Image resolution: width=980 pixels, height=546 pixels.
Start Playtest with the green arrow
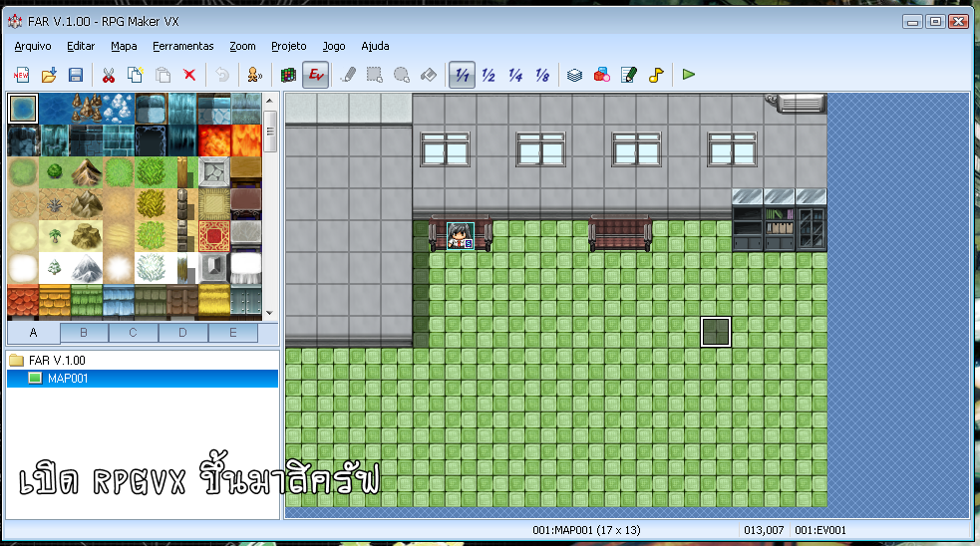[x=689, y=75]
